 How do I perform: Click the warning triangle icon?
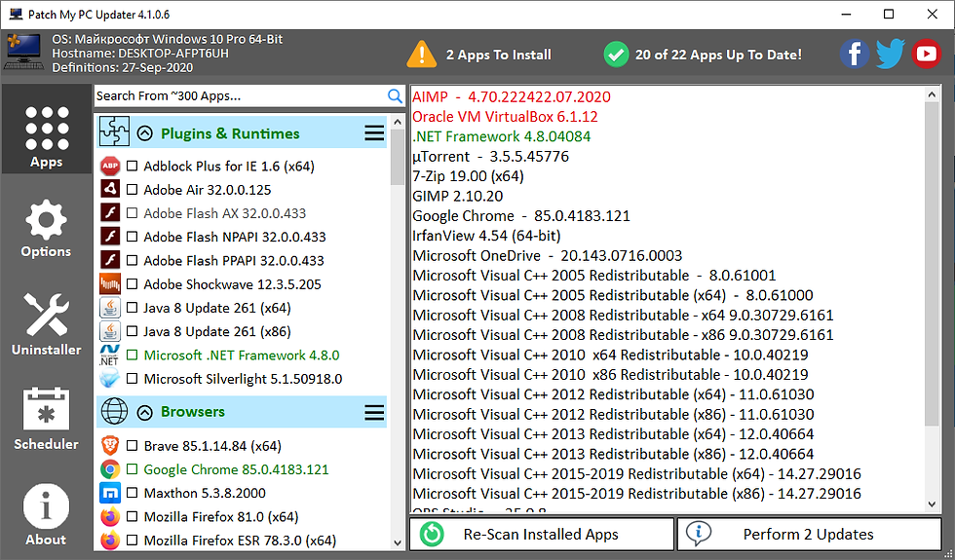(x=421, y=55)
